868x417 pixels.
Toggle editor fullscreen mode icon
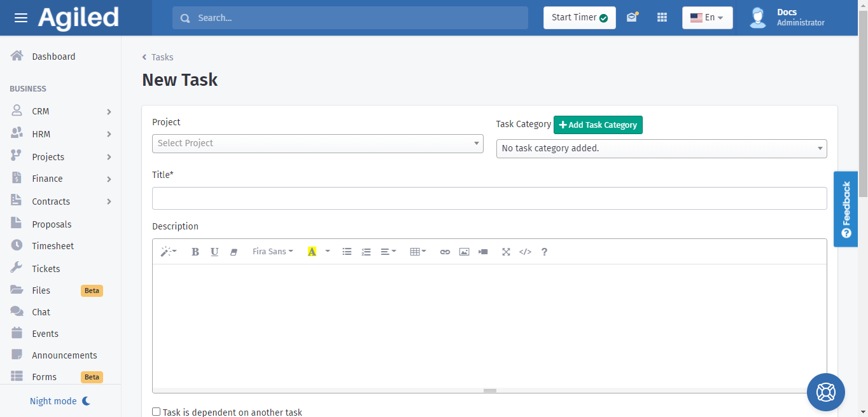[506, 252]
